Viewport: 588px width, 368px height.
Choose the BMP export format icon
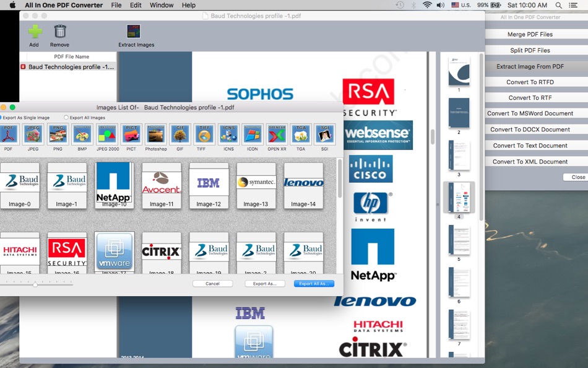(x=82, y=134)
